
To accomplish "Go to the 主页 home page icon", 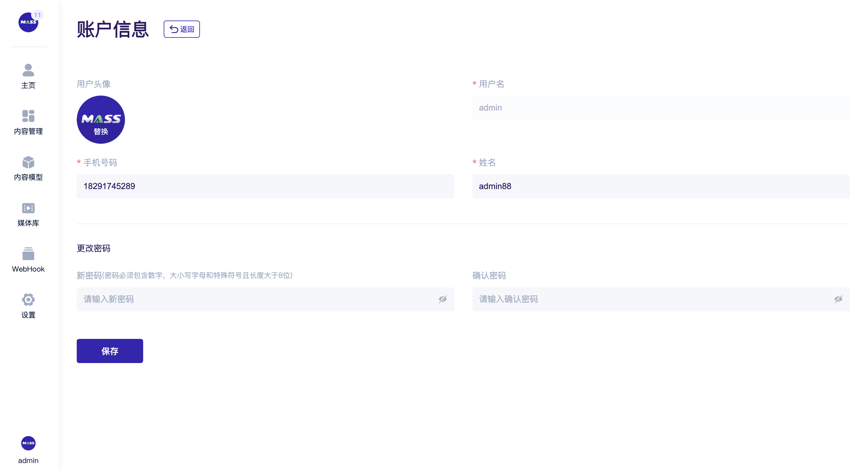I will 28,70.
